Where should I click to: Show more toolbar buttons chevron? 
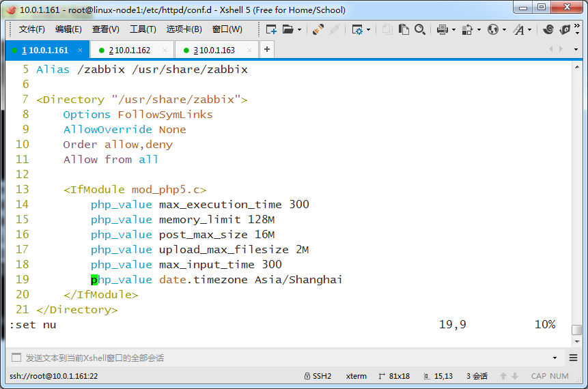(x=577, y=29)
